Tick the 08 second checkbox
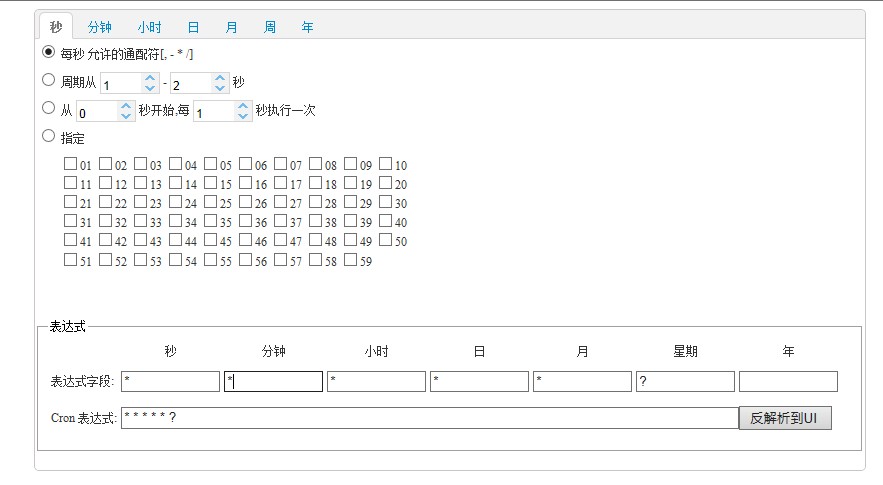This screenshot has height=485, width=883. click(x=315, y=164)
